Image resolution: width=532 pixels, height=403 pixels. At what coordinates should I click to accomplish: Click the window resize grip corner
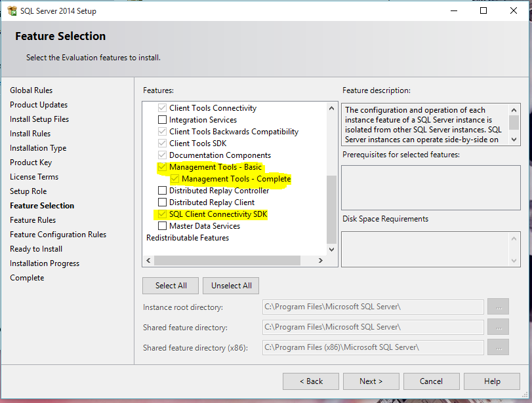(525, 394)
